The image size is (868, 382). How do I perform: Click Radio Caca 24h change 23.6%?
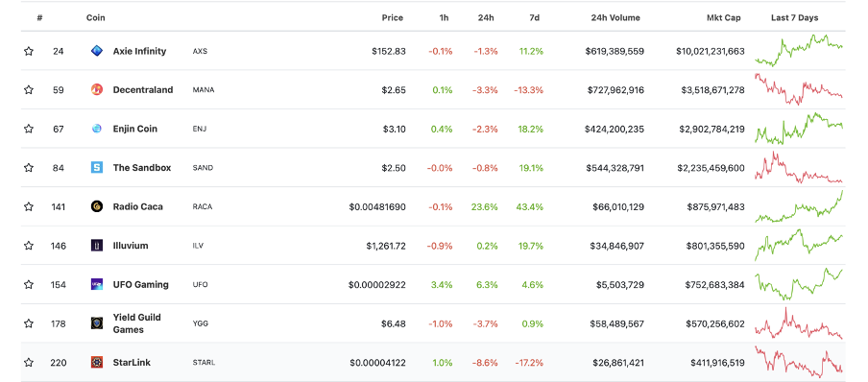pyautogui.click(x=484, y=206)
